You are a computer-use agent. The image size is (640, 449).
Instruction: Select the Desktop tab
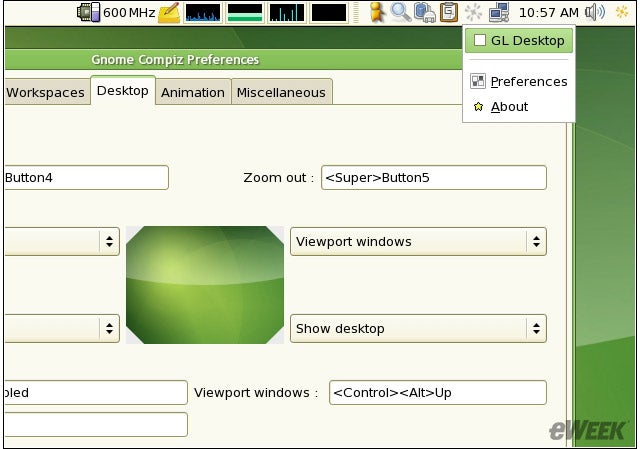pos(123,90)
